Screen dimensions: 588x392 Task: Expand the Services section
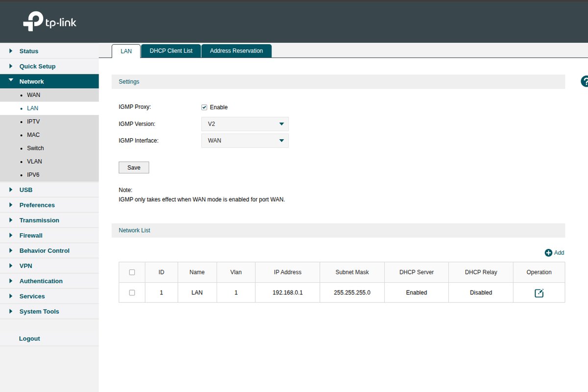point(49,296)
